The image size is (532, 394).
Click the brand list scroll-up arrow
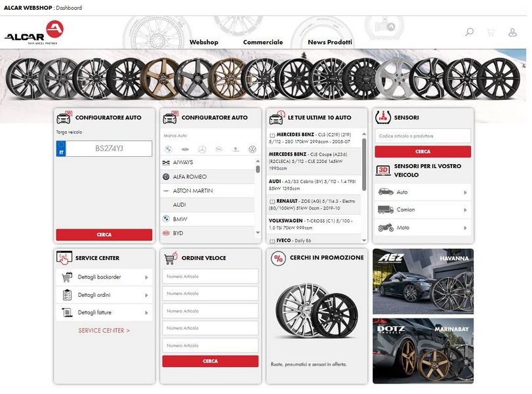click(x=258, y=161)
